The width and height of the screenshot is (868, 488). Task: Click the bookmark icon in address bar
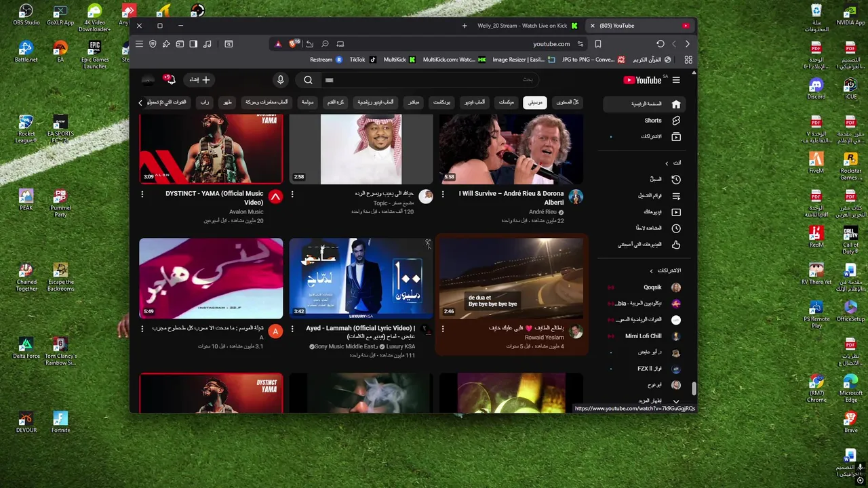[x=597, y=43]
